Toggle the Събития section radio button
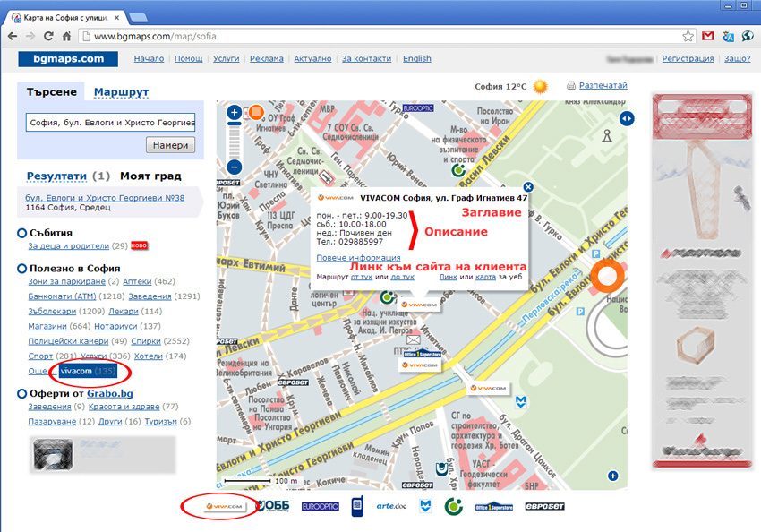Viewport: 761px width, 532px height. click(21, 234)
